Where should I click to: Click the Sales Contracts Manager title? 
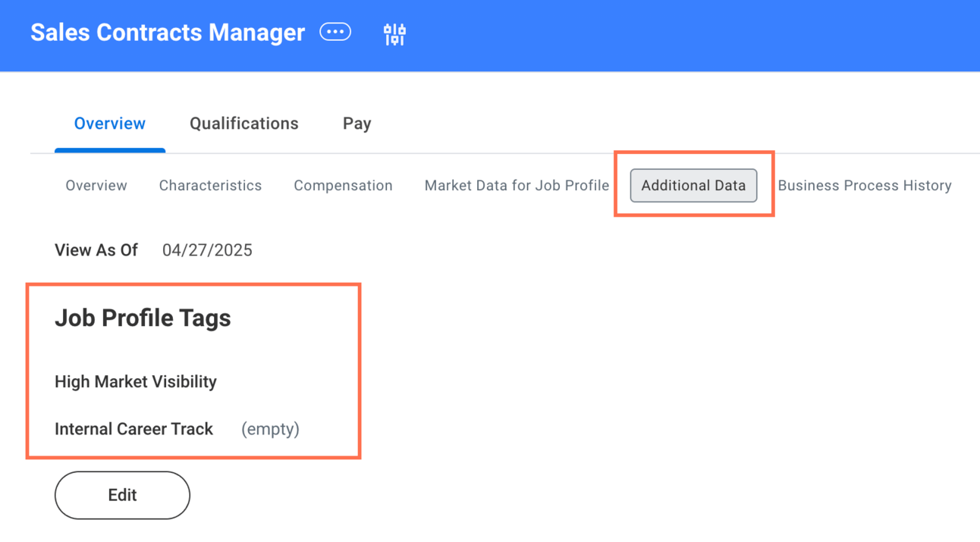tap(168, 33)
